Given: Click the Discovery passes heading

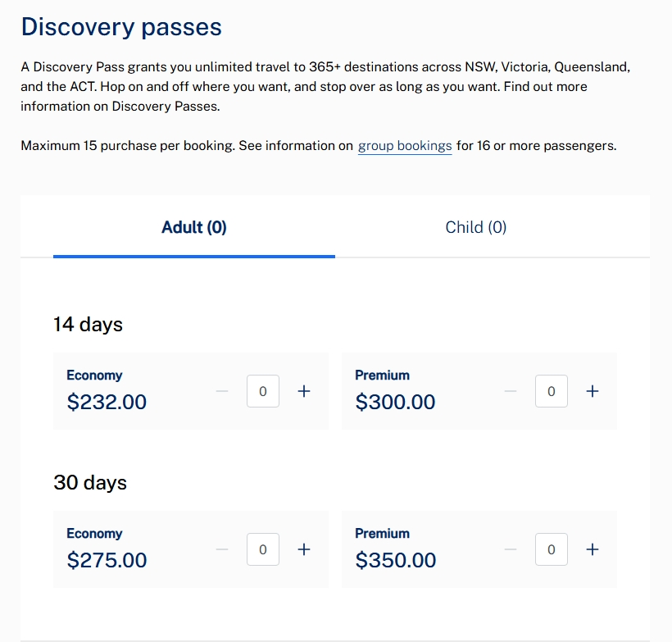Looking at the screenshot, I should click(x=121, y=26).
